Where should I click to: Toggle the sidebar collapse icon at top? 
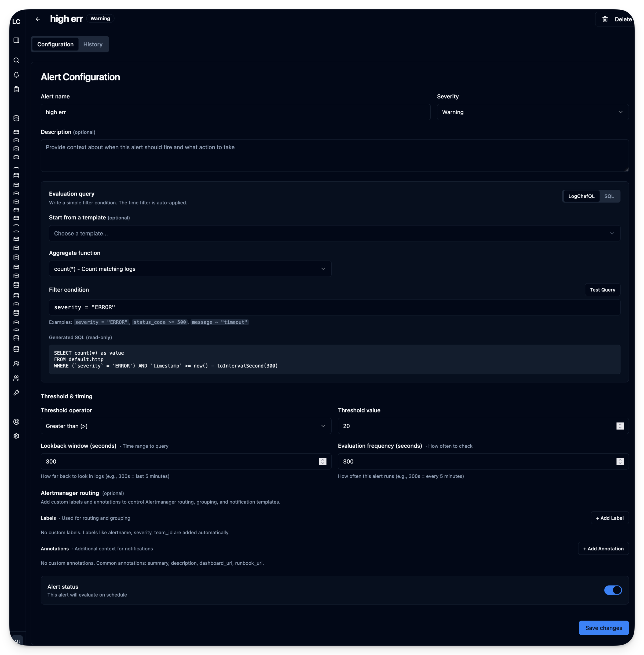tap(16, 40)
